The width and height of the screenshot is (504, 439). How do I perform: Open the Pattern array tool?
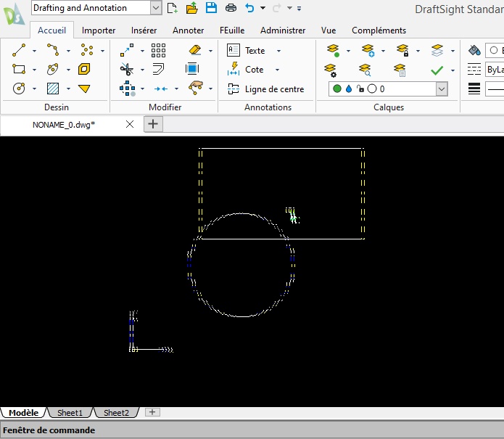(158, 50)
